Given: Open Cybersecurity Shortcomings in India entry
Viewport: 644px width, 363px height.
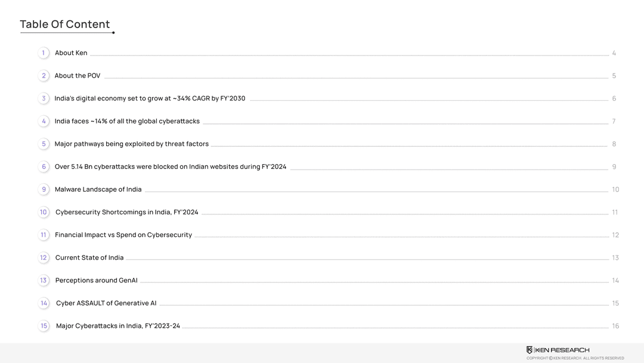Looking at the screenshot, I should tap(127, 212).
